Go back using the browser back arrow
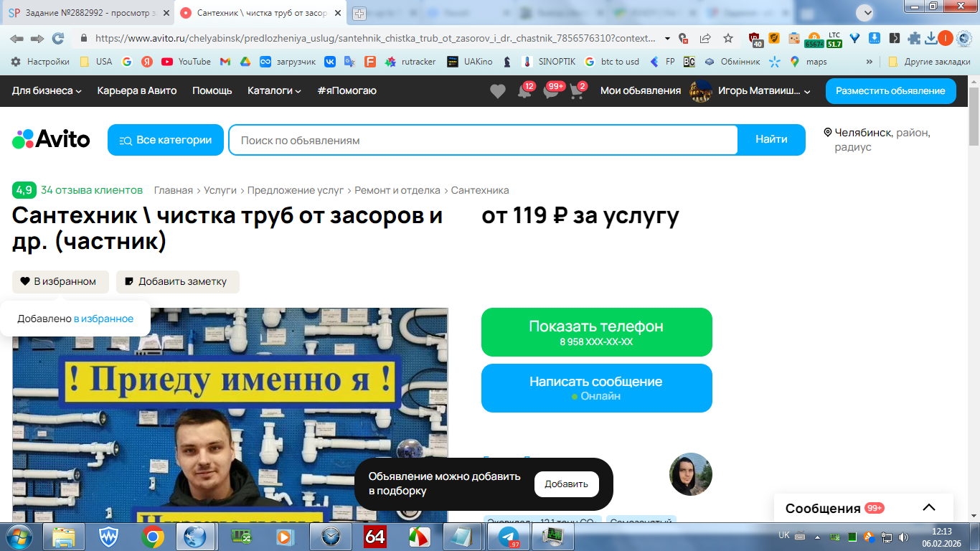 [17, 39]
